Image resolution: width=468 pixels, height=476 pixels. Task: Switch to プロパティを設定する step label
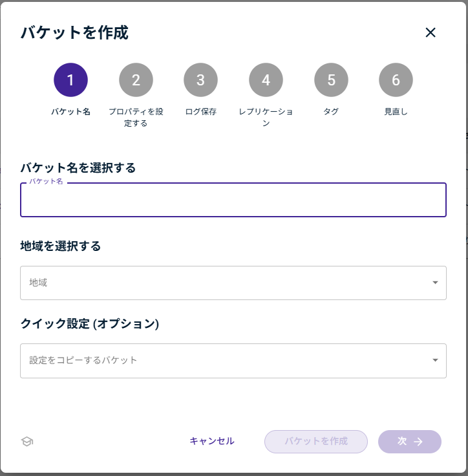(136, 117)
